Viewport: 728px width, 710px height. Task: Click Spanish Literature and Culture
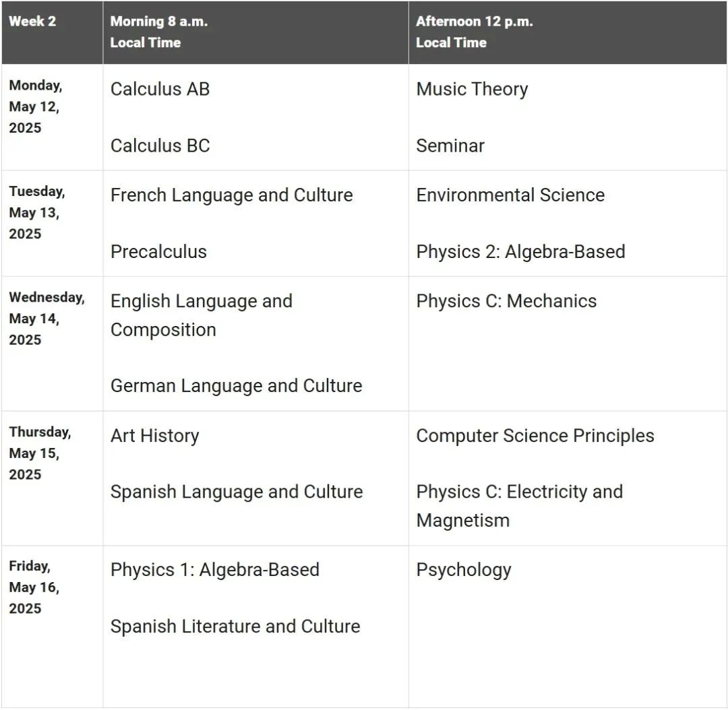click(x=235, y=626)
